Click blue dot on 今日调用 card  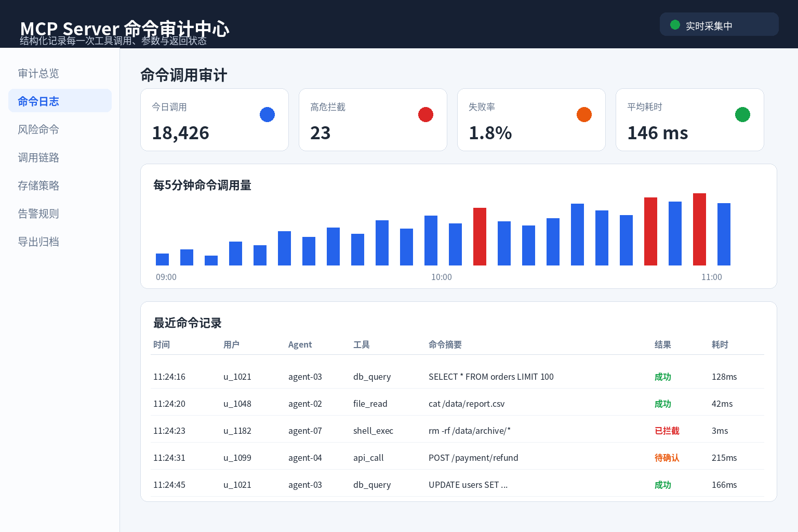267,114
